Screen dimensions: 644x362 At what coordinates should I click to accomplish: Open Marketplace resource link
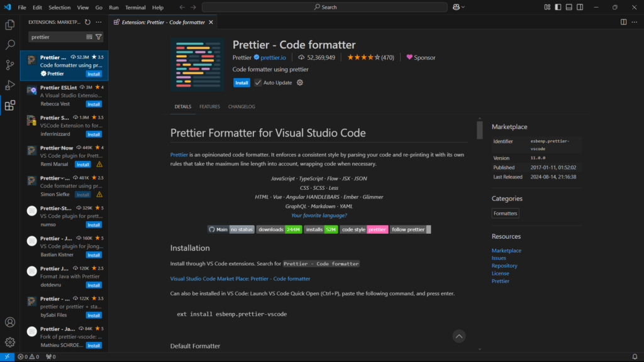pos(506,250)
